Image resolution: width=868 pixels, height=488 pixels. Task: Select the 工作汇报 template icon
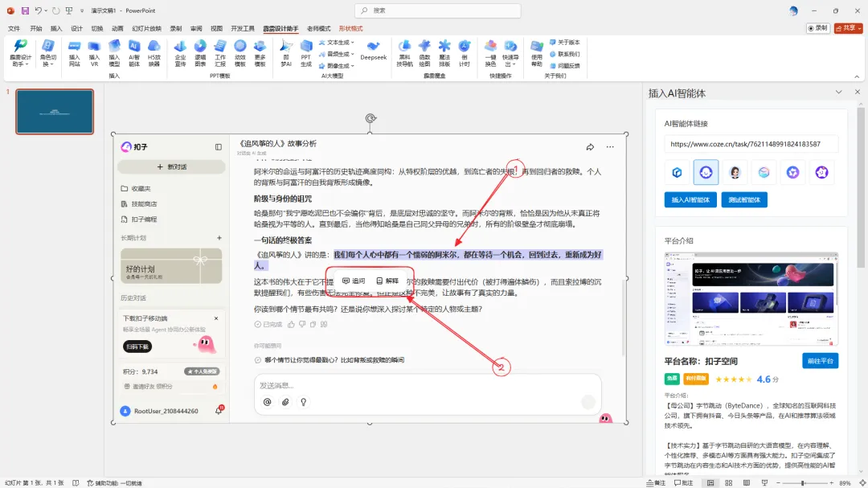(x=220, y=53)
